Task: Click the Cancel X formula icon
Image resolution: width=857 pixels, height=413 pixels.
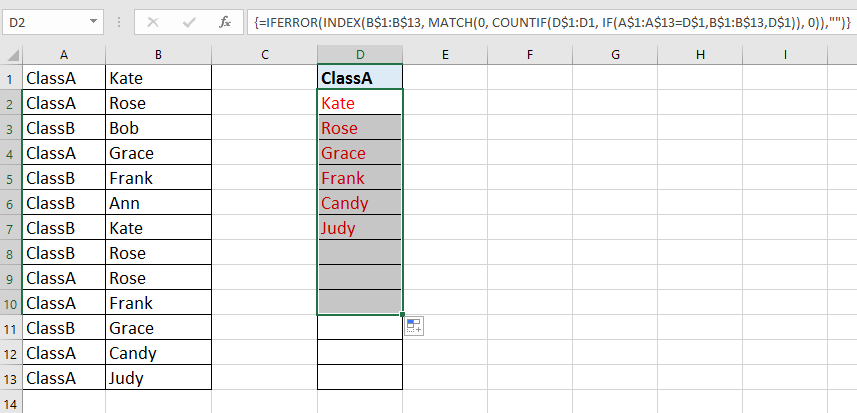Action: coord(153,20)
